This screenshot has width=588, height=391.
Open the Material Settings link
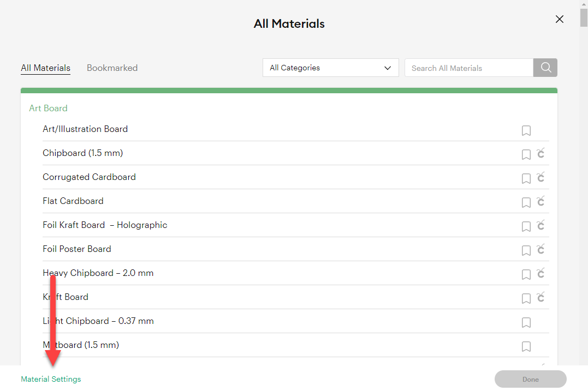[51, 379]
